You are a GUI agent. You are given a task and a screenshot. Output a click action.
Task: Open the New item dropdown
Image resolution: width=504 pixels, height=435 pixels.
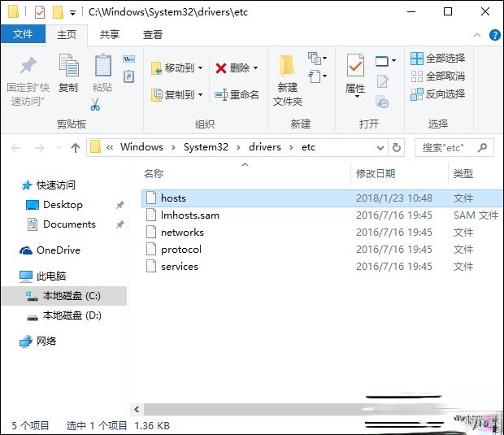318,59
